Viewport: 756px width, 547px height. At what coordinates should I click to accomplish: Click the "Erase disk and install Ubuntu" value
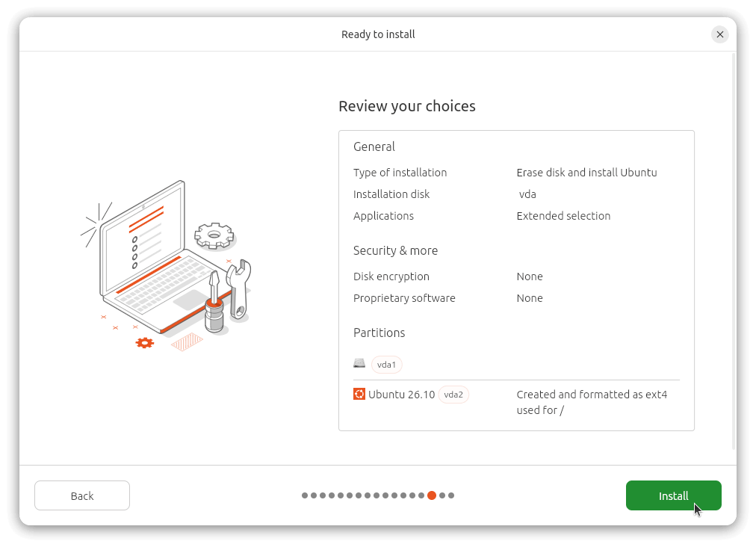pos(586,173)
